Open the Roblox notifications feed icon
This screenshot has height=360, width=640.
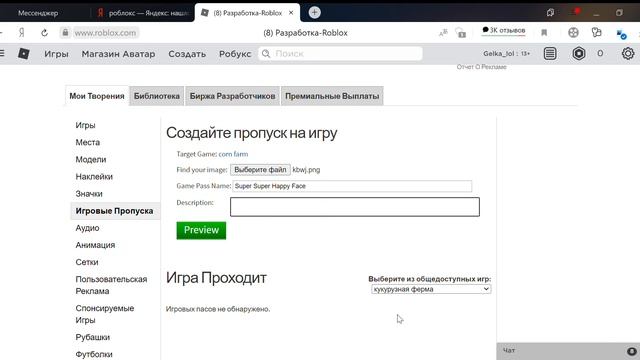point(550,53)
